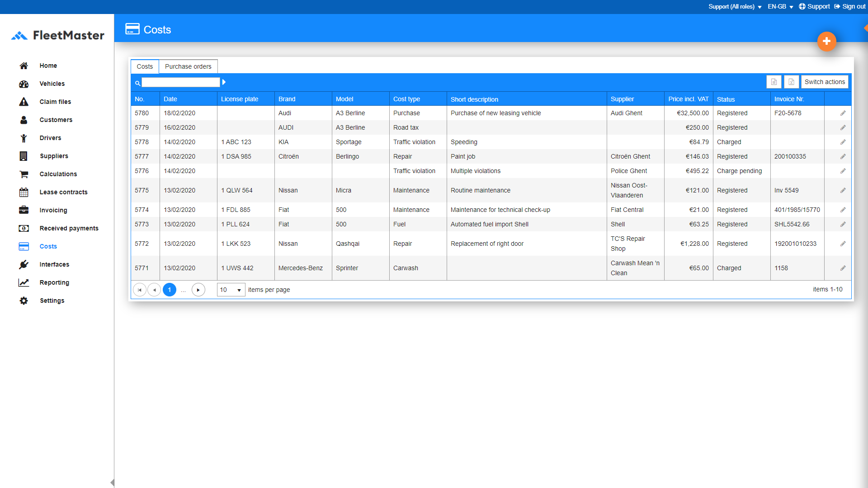Open the Invoicing briefcase icon
The width and height of the screenshot is (868, 488).
point(24,210)
